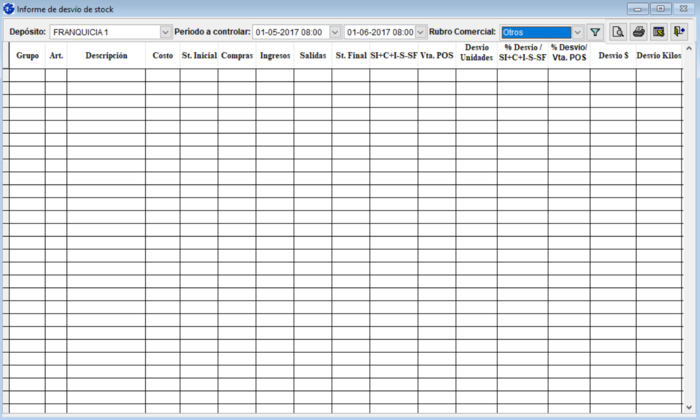The height and width of the screenshot is (420, 700).
Task: Expand the Depósito dropdown
Action: [165, 32]
